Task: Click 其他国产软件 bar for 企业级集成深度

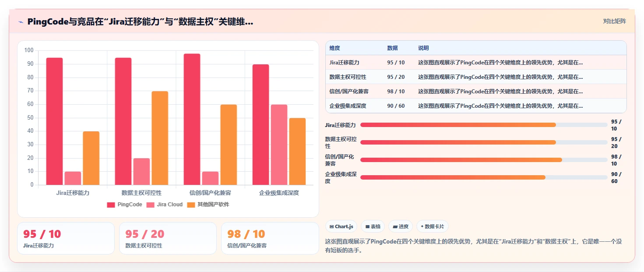Action: point(297,152)
